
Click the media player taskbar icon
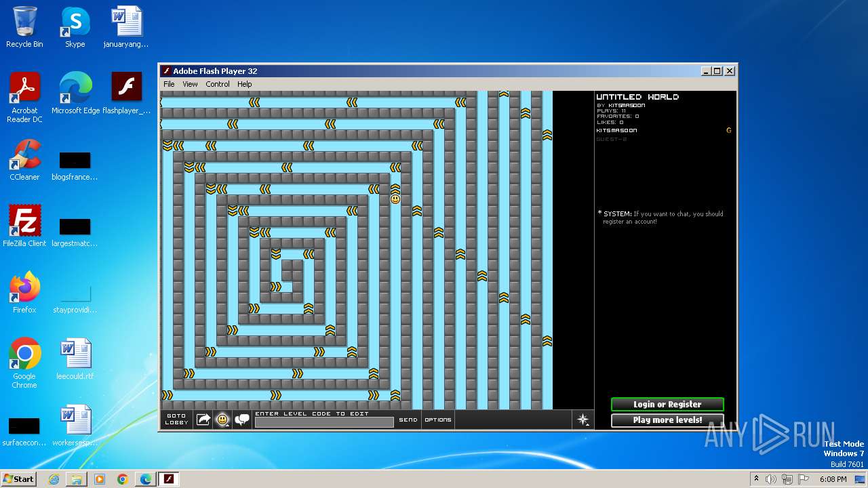coord(100,479)
